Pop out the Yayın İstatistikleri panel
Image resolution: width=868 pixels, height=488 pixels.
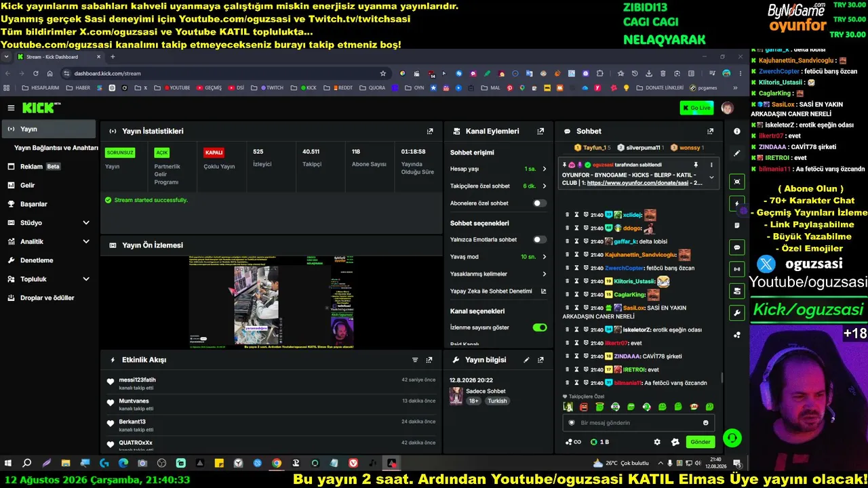point(429,131)
